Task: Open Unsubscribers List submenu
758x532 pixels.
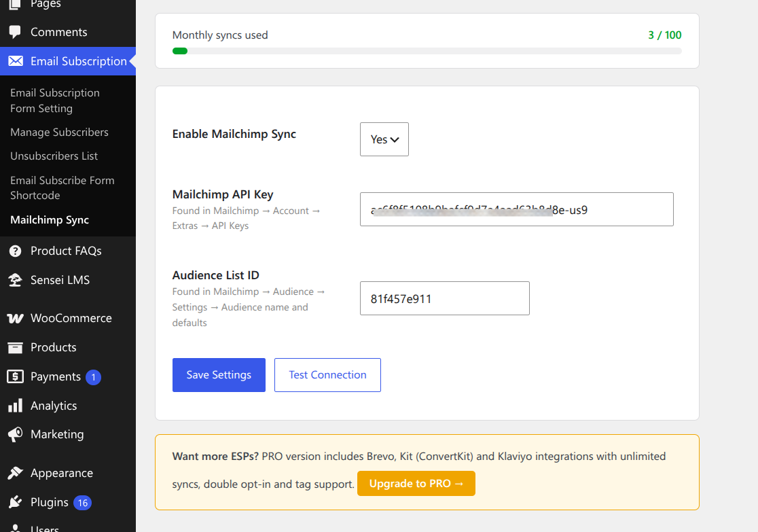Action: (54, 156)
